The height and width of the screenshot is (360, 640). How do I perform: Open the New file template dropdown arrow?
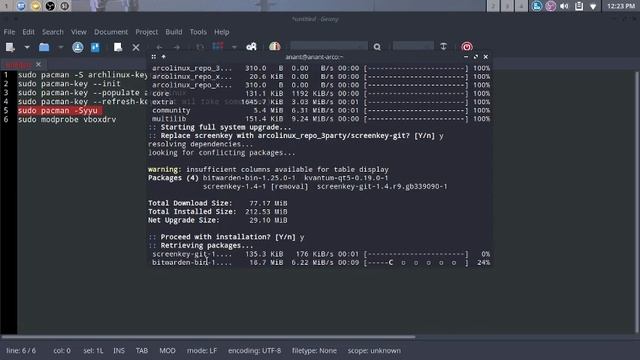(27, 47)
